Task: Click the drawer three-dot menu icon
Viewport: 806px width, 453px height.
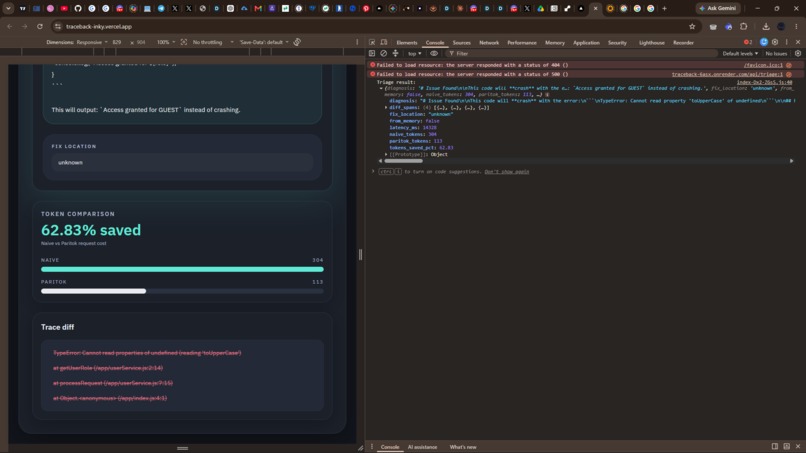Action: (x=372, y=447)
